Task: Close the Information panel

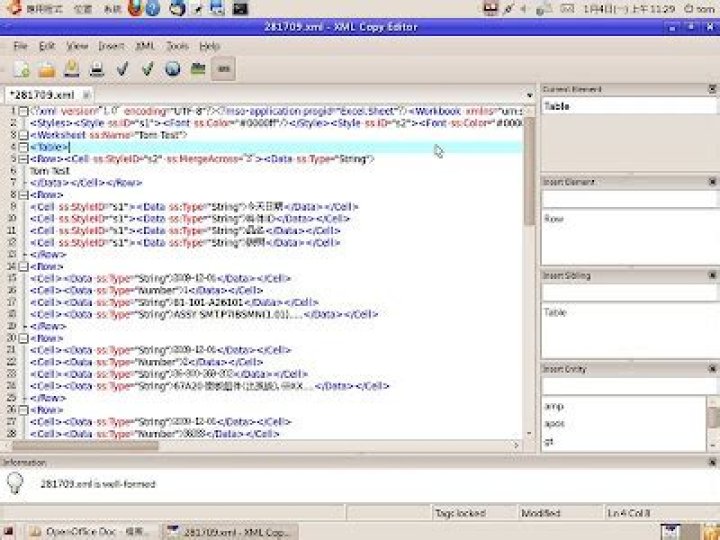Action: pyautogui.click(x=712, y=462)
